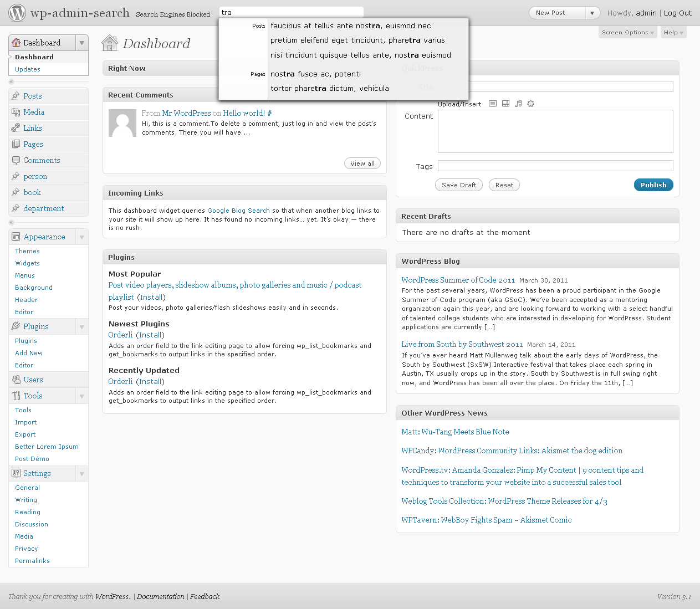Image resolution: width=700 pixels, height=609 pixels.
Task: Open Better Lorem Ipsum tool
Action: pyautogui.click(x=47, y=447)
